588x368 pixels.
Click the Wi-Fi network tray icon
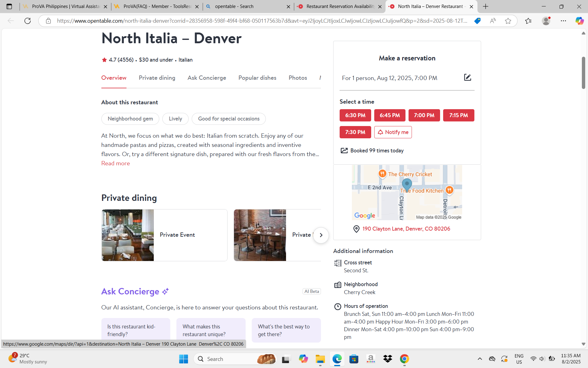[533, 359]
